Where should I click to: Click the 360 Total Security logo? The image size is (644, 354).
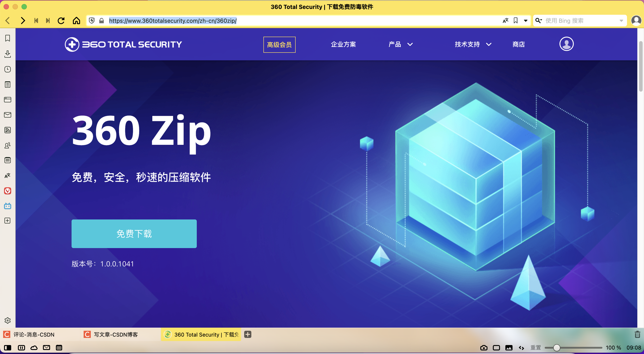123,44
